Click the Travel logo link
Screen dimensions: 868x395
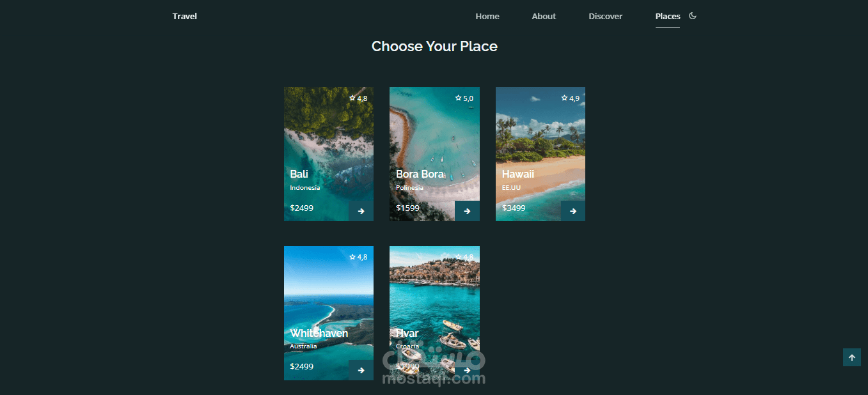[x=185, y=17]
